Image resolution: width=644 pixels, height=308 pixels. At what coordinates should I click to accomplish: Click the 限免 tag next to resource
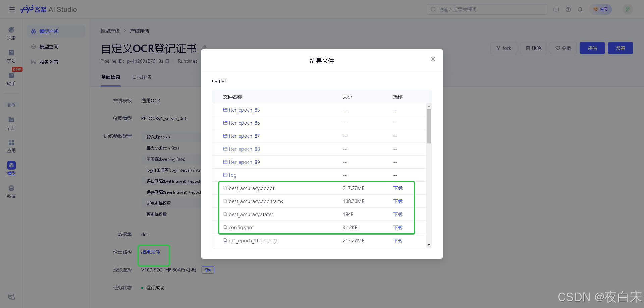coord(208,270)
